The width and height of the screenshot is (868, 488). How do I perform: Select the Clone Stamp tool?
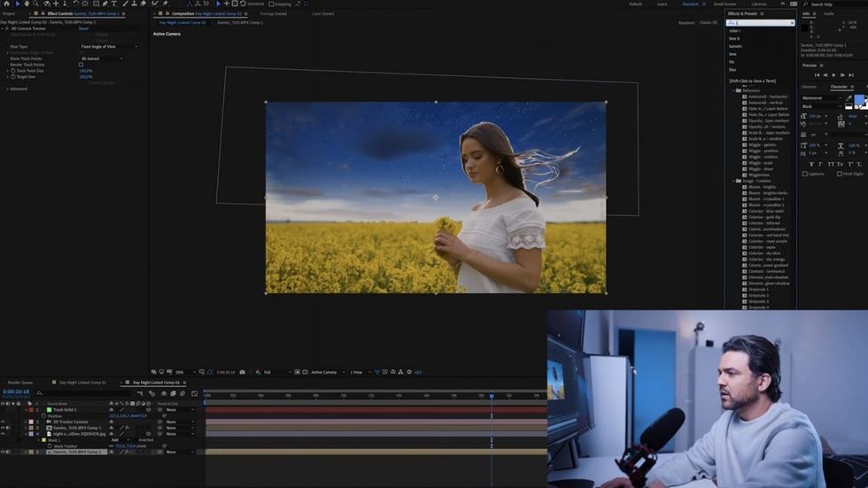(x=134, y=4)
